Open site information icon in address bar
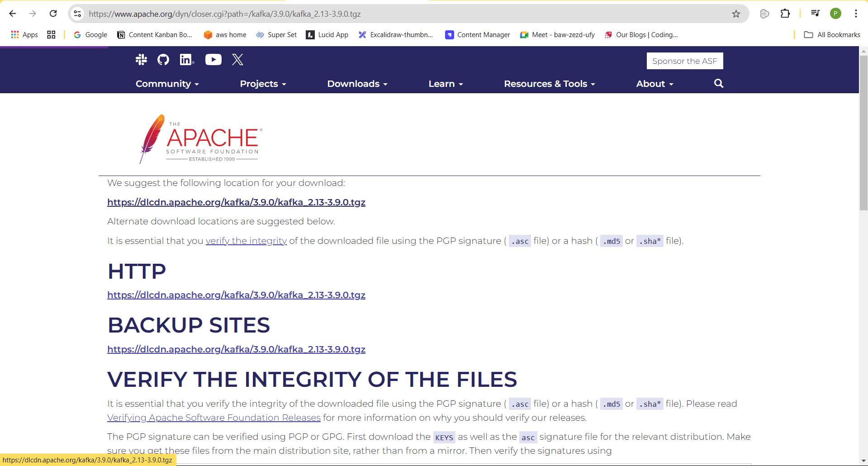 point(78,14)
